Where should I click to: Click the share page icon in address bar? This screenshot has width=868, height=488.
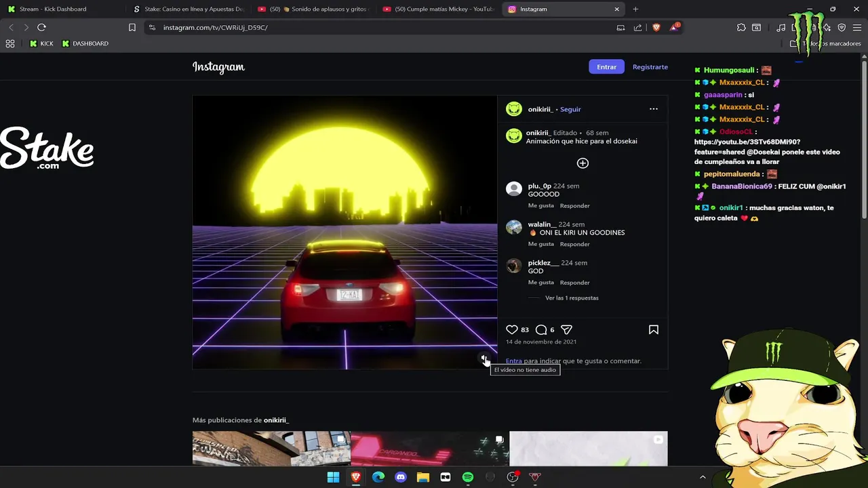tap(638, 28)
